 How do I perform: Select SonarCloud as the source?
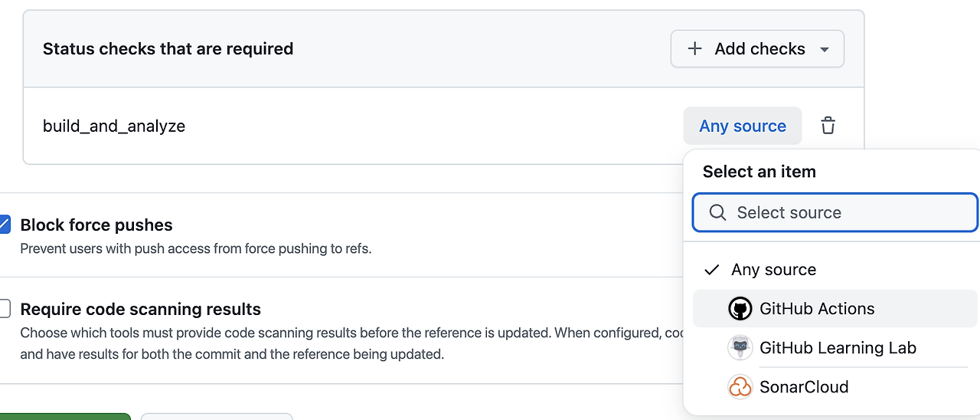(804, 387)
